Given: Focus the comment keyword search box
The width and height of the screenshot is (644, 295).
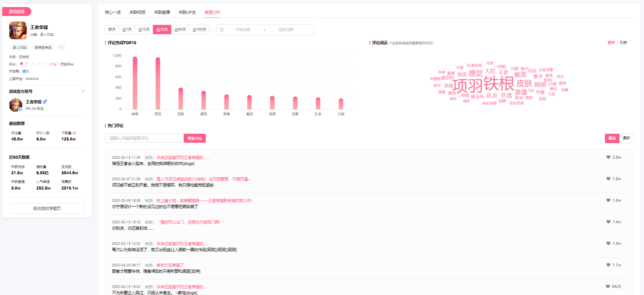Looking at the screenshot, I should click(x=144, y=138).
